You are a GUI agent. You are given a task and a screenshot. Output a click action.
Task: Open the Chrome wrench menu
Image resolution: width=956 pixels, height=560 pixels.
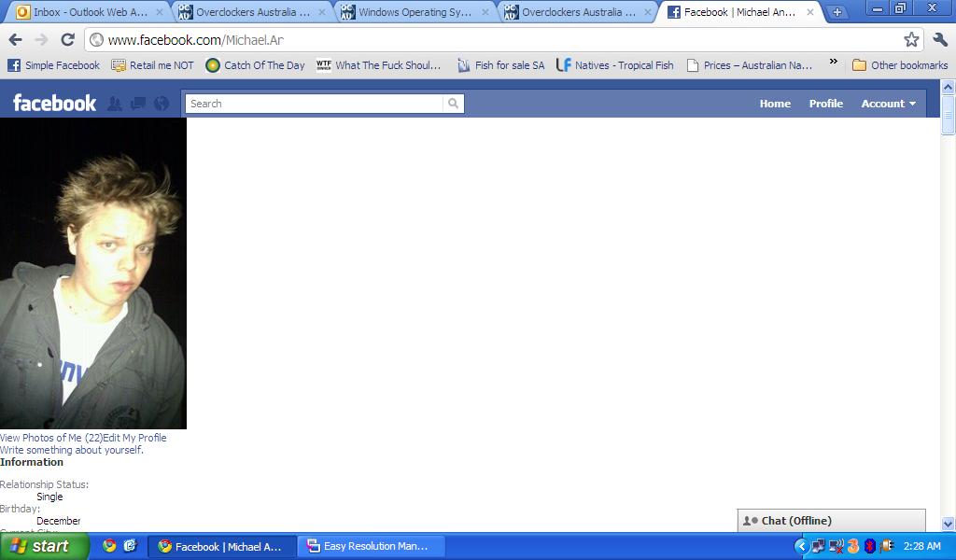tap(940, 40)
